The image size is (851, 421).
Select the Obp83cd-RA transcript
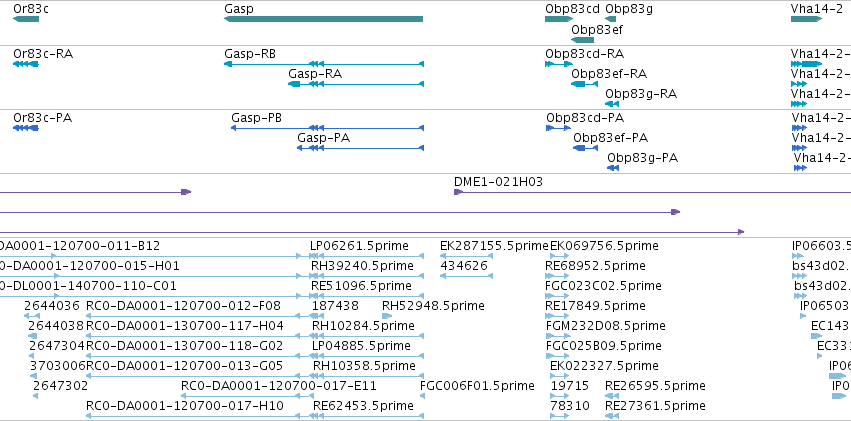(558, 64)
